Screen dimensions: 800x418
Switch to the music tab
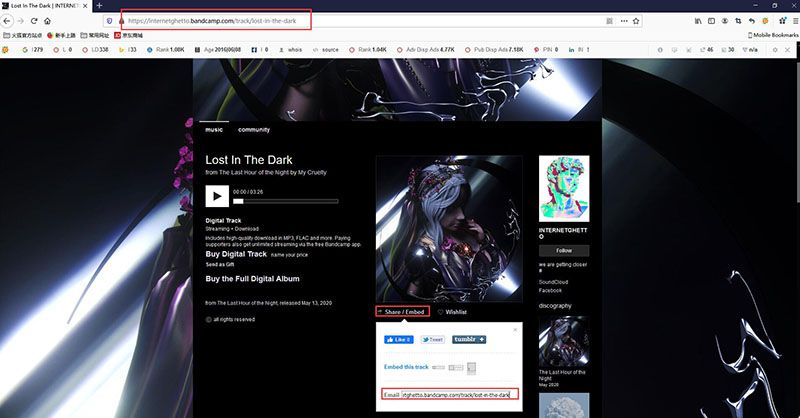click(x=214, y=130)
